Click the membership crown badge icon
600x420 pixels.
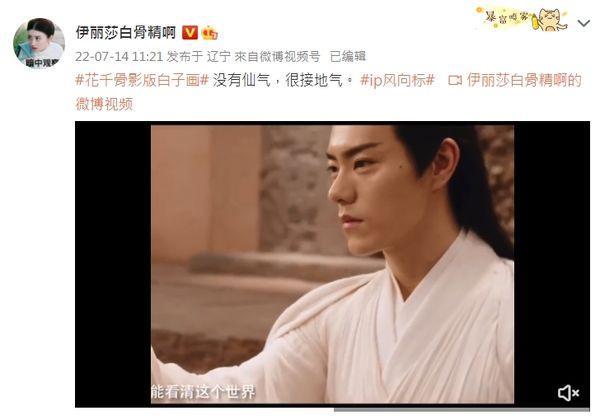point(209,33)
